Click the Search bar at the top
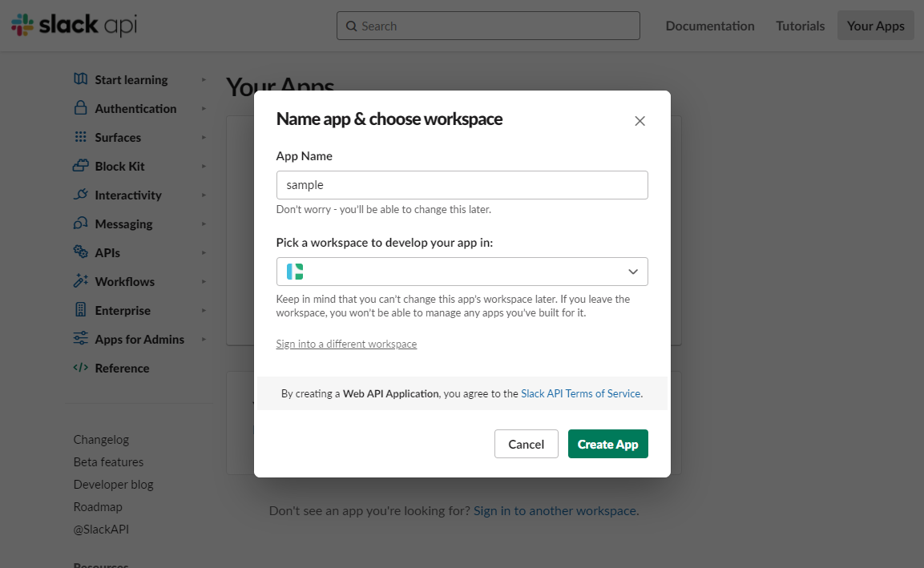This screenshot has height=568, width=924. click(487, 25)
